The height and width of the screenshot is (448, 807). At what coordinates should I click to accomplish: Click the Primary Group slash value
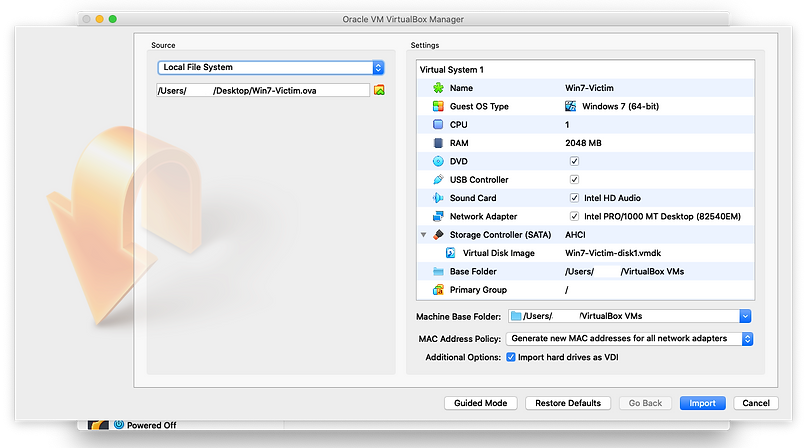(567, 290)
